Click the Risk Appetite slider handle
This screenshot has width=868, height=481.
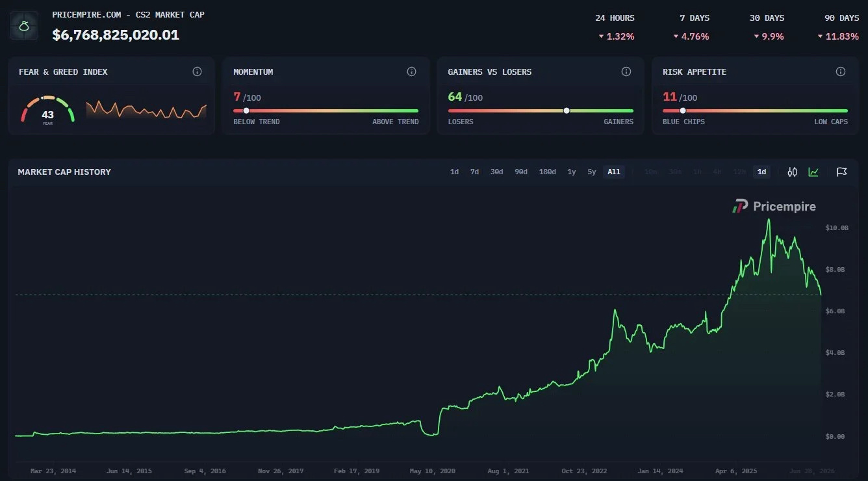click(x=683, y=110)
